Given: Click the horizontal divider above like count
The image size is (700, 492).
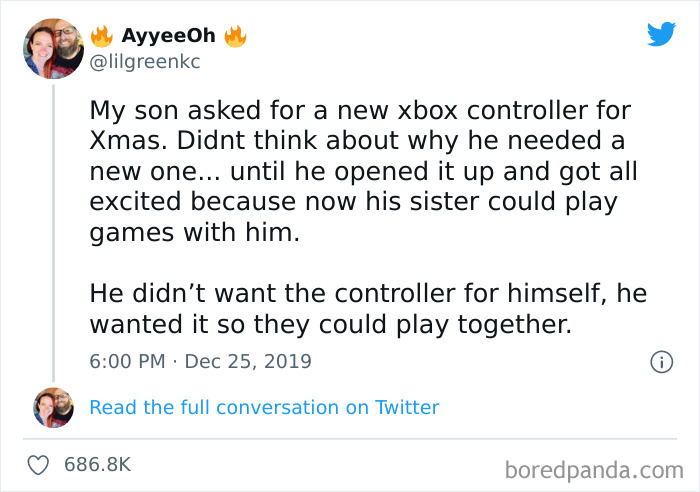Looking at the screenshot, I should [350, 438].
